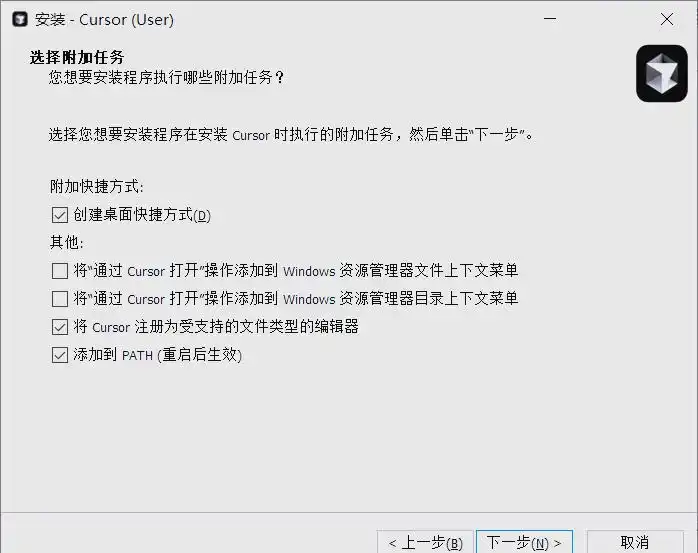Close the Cursor setup window
This screenshot has width=698, height=553.
pos(667,19)
